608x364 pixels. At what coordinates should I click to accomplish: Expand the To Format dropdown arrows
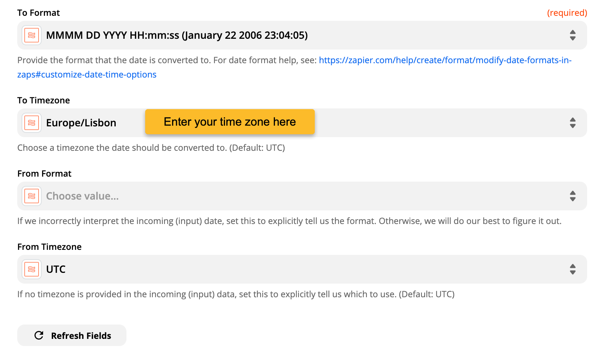click(572, 35)
